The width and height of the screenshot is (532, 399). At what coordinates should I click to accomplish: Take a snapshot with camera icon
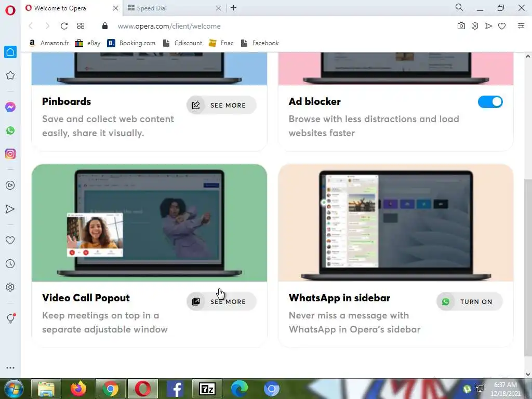click(461, 26)
